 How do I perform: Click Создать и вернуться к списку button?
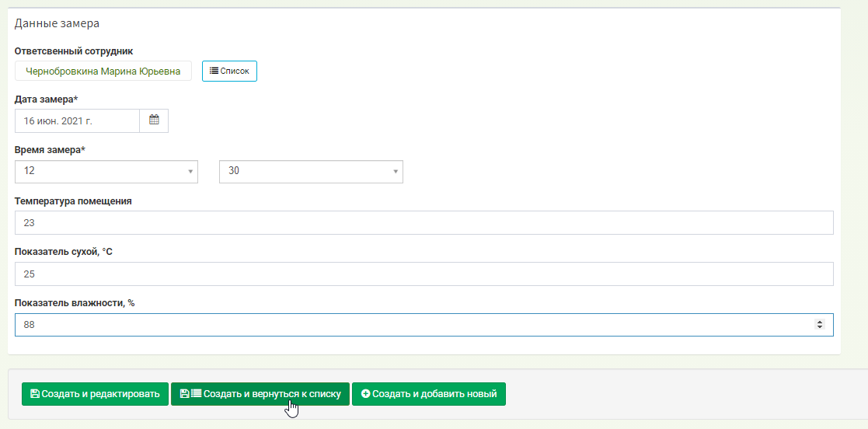[x=260, y=394]
